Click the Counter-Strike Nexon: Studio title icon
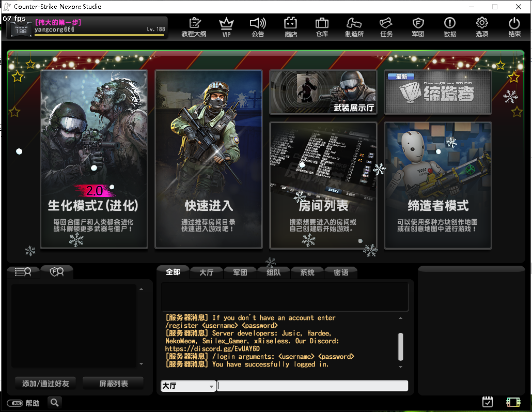This screenshot has width=532, height=412. point(7,6)
